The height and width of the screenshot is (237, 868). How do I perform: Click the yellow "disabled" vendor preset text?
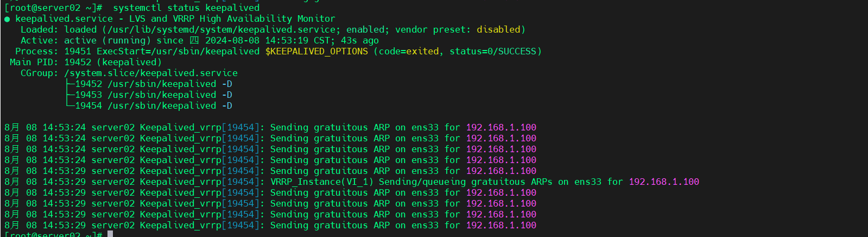click(498, 29)
